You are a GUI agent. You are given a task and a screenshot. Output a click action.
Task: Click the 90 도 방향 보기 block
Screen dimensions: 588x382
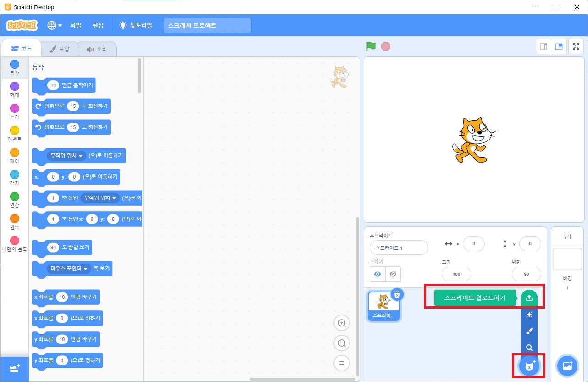(62, 248)
